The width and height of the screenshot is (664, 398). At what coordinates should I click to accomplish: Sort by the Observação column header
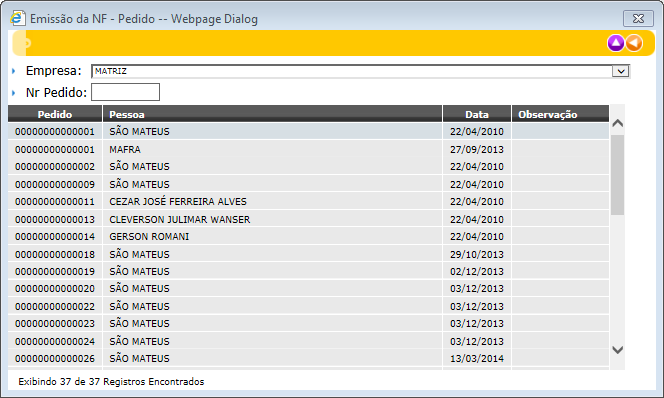click(560, 114)
